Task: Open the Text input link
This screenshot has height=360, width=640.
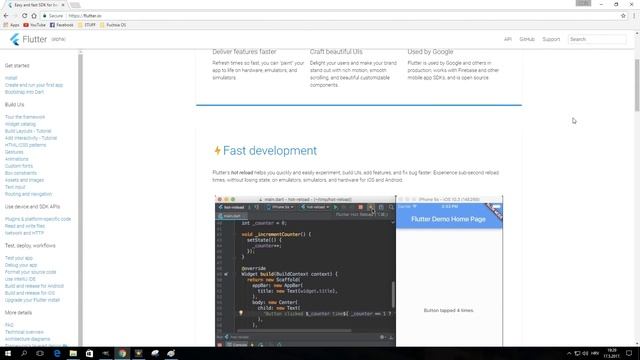Action: coord(15,187)
